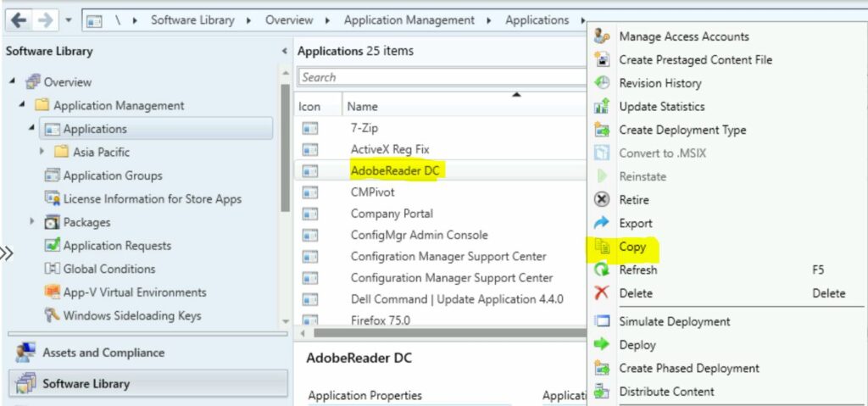Choose Distribute Content menu entry
Screen dimensions: 868x406
[x=666, y=392]
